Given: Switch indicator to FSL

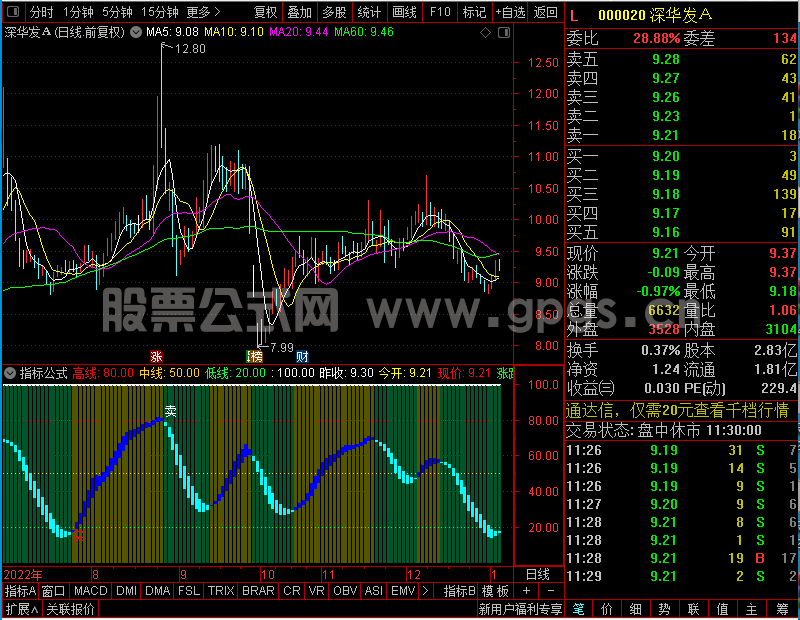Looking at the screenshot, I should point(189,591).
